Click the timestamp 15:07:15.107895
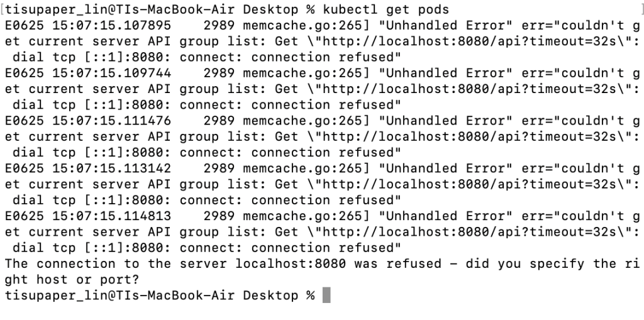 coord(112,26)
